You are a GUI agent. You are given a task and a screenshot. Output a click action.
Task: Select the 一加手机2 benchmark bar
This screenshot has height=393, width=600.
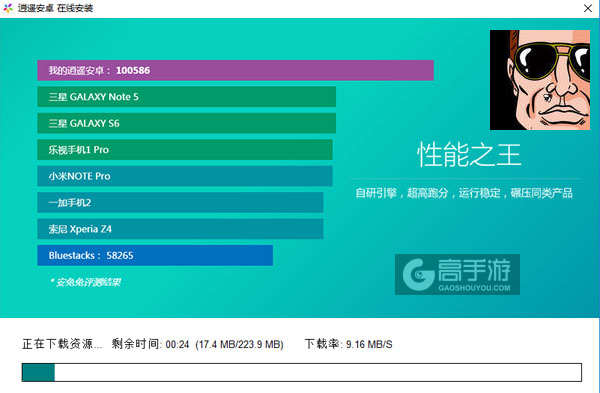pos(180,202)
